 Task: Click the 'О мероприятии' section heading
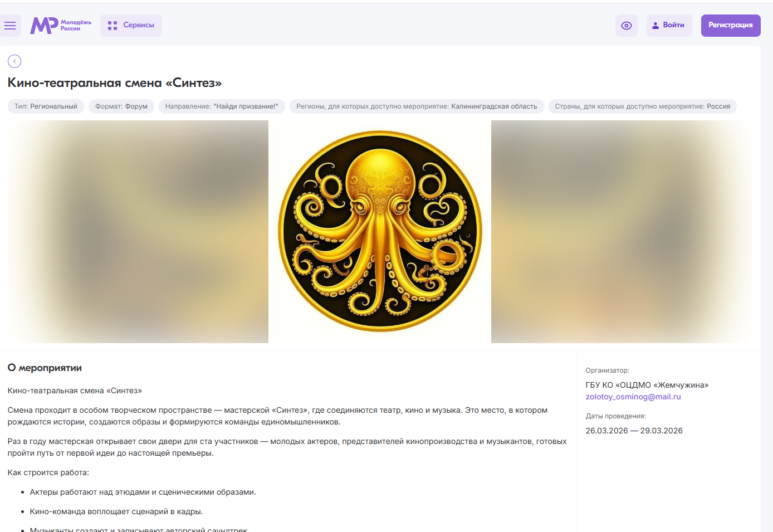45,368
